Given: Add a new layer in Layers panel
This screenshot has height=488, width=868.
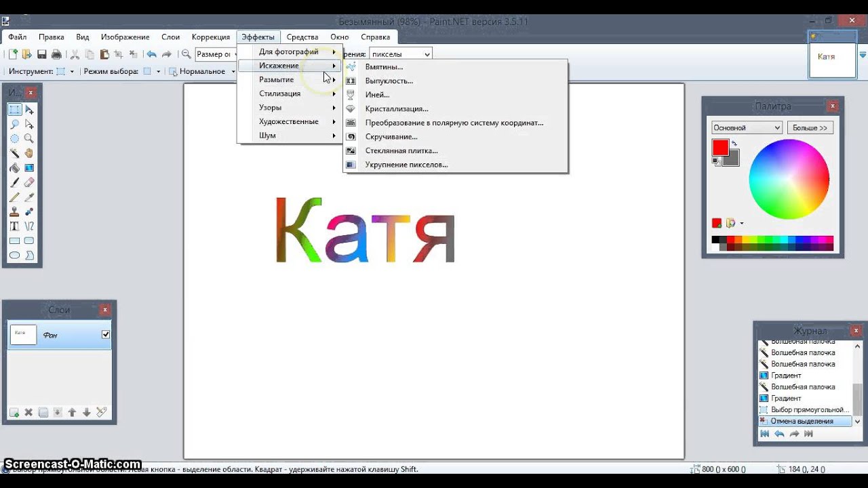Looking at the screenshot, I should pyautogui.click(x=14, y=412).
